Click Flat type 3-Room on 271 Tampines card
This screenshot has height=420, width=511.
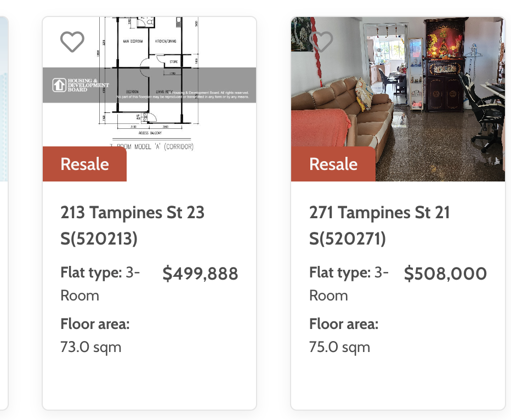[x=349, y=284]
